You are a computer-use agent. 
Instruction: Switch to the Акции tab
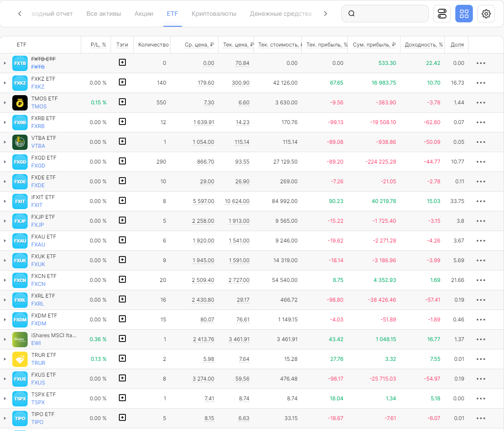point(144,14)
